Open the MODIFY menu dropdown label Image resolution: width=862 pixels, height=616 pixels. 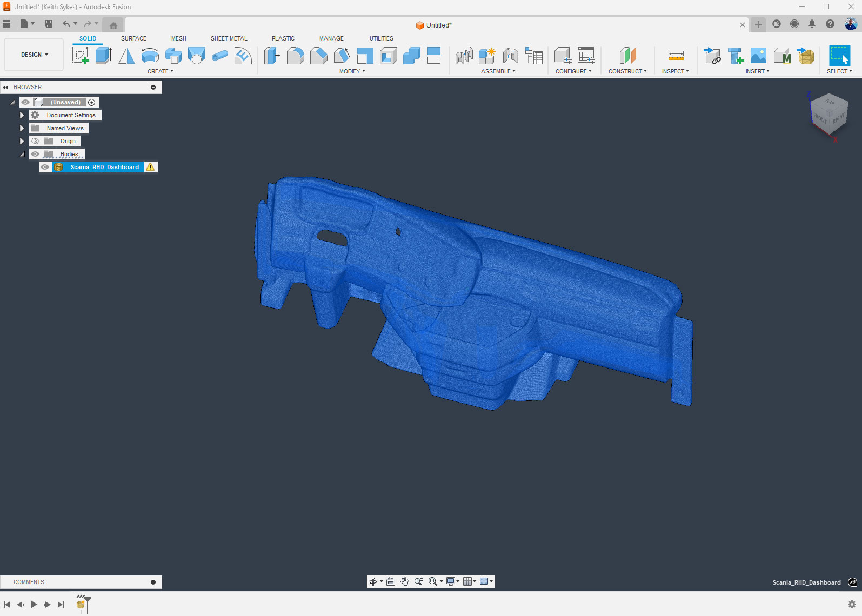(x=352, y=71)
